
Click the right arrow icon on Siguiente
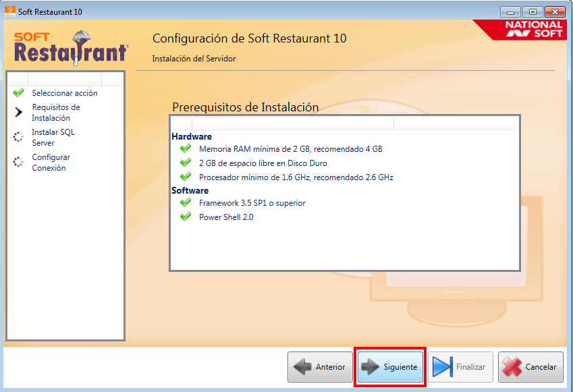(x=370, y=367)
